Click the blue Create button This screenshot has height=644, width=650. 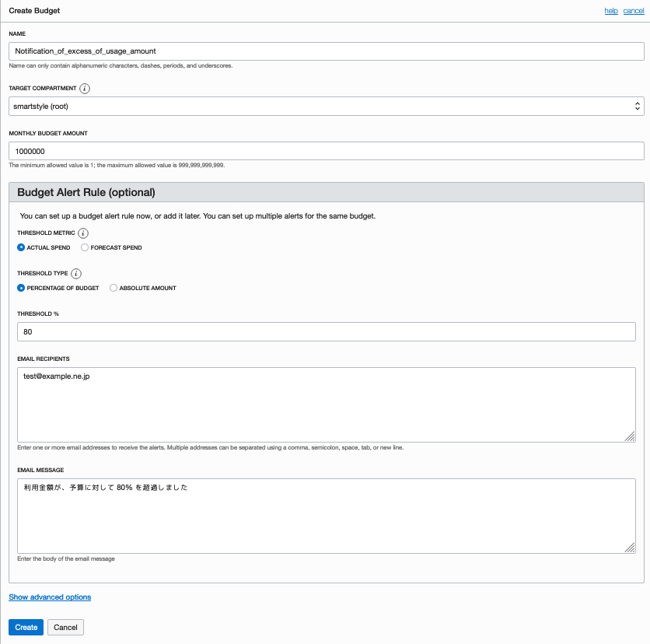pyautogui.click(x=26, y=628)
